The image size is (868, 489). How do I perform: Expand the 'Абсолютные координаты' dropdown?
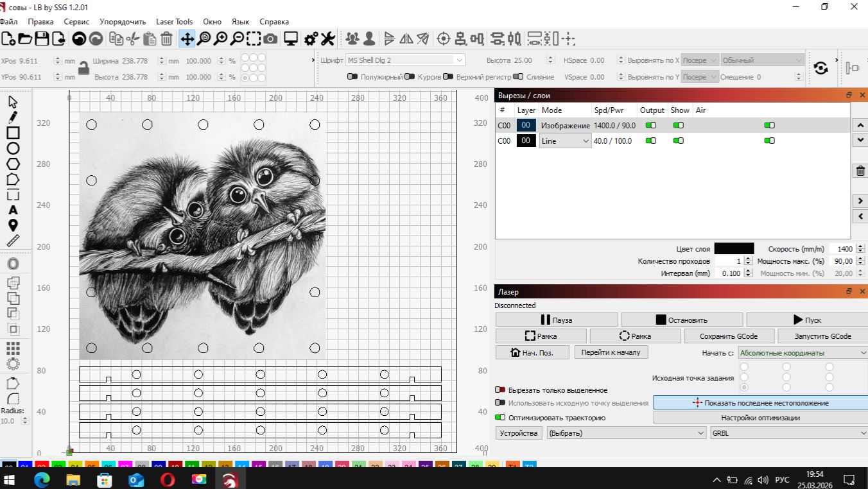click(802, 353)
